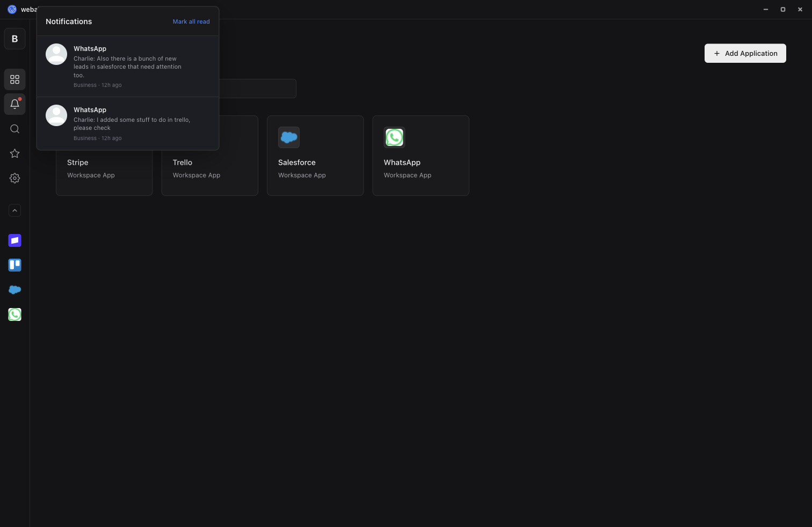Collapse the sidebar apps list chevron

click(15, 211)
